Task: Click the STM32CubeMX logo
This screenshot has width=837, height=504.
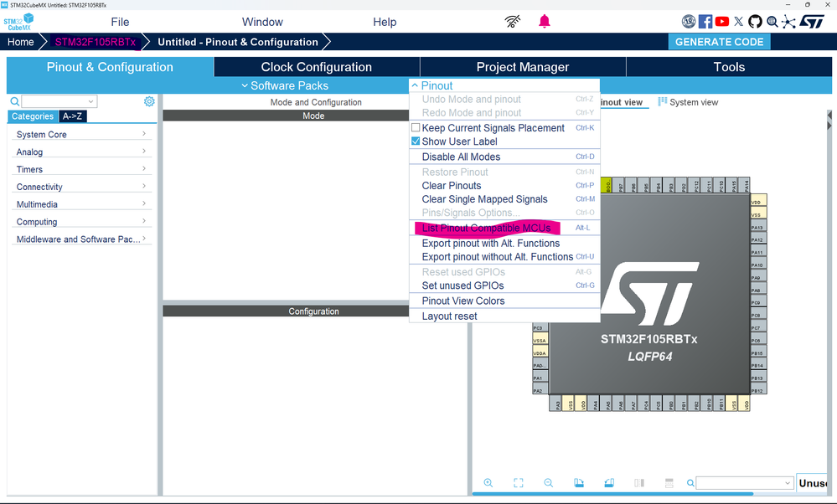Action: pyautogui.click(x=18, y=22)
